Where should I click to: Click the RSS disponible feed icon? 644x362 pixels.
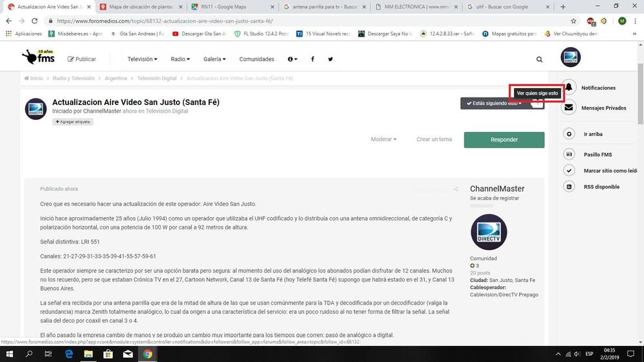coord(569,187)
